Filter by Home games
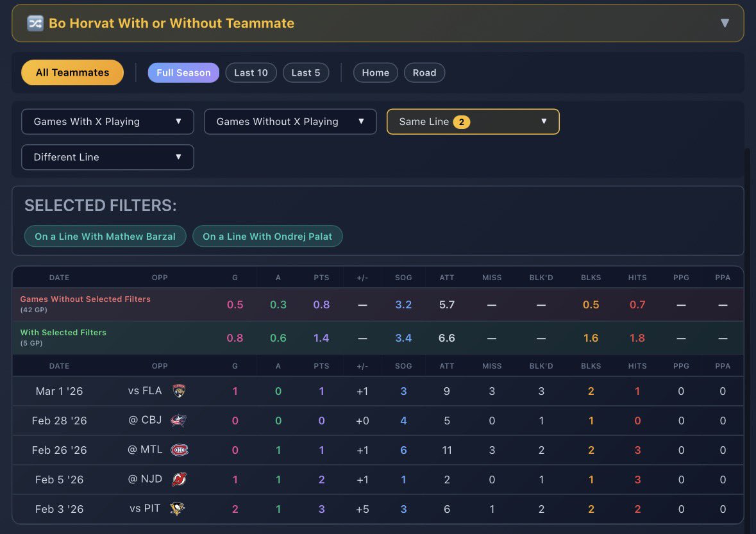The height and width of the screenshot is (534, 756). click(x=376, y=73)
